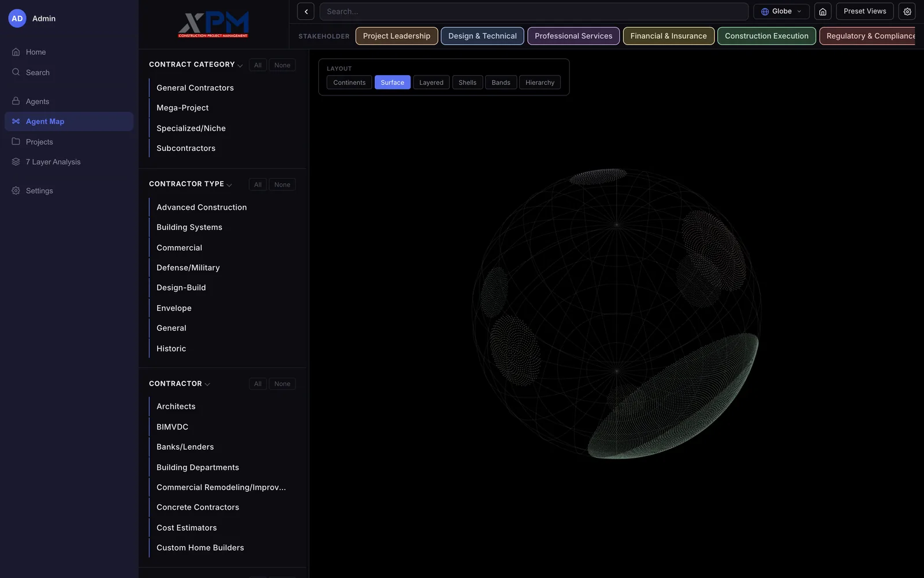
Task: Toggle Regulatory & Compliance stakeholder filter
Action: [x=867, y=36]
